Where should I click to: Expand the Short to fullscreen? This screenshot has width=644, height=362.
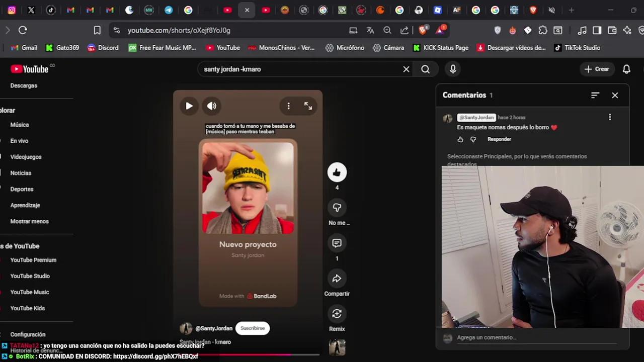(308, 106)
